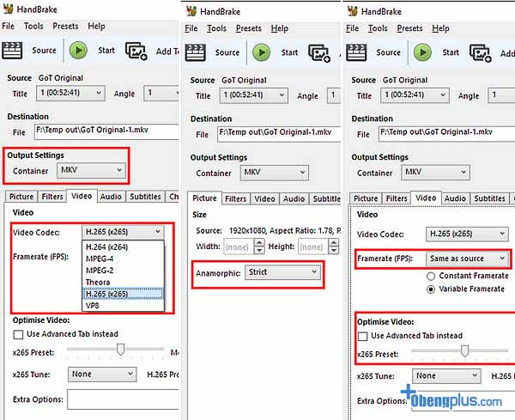Viewport: 515px width, 420px height.
Task: Switch to Audio tab in left window
Action: tap(111, 197)
